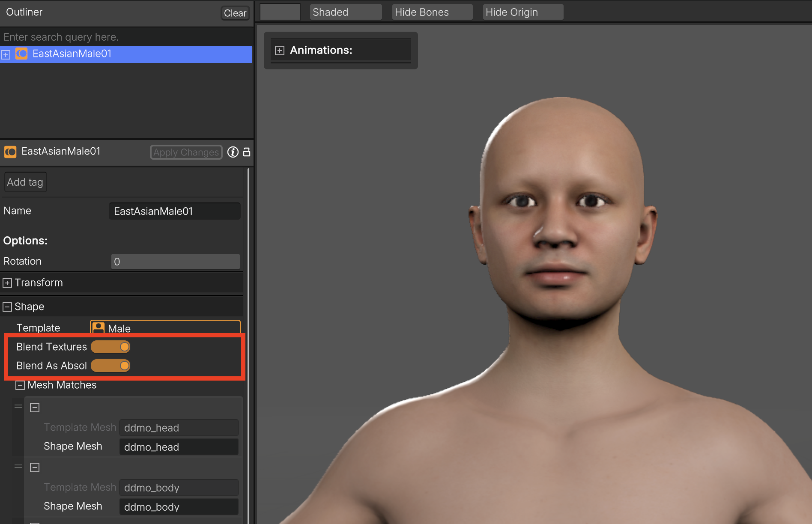Expand the Transform section
Image resolution: width=812 pixels, height=524 pixels.
pyautogui.click(x=7, y=283)
